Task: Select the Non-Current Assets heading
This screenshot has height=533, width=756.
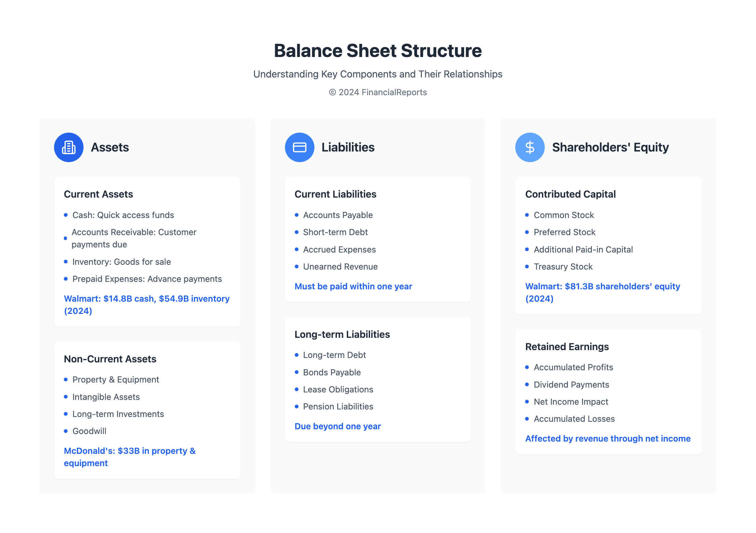Action: click(x=110, y=359)
